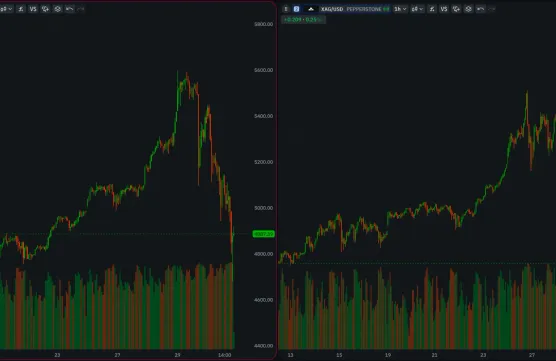Click the blue number badge in right chart

[x=296, y=9]
